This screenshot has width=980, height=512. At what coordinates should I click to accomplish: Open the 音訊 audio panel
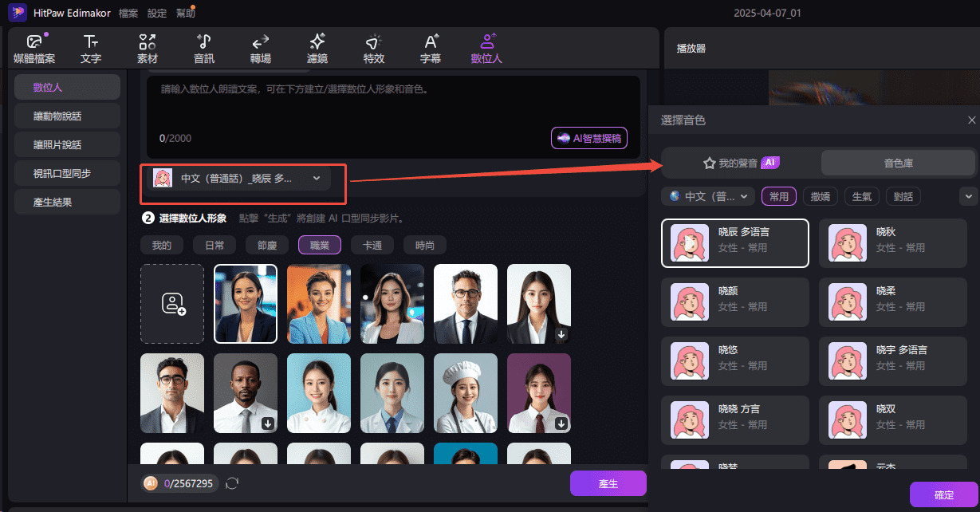coord(203,48)
